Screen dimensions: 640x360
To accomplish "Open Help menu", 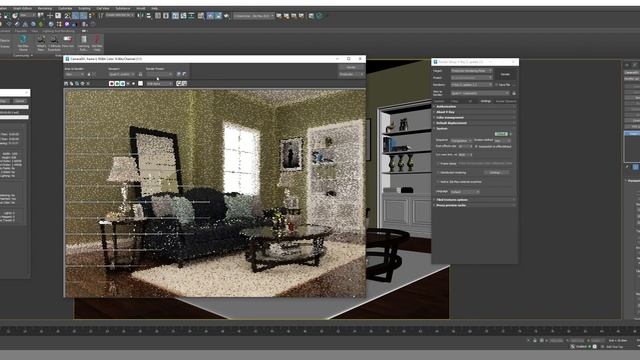I will [154, 8].
